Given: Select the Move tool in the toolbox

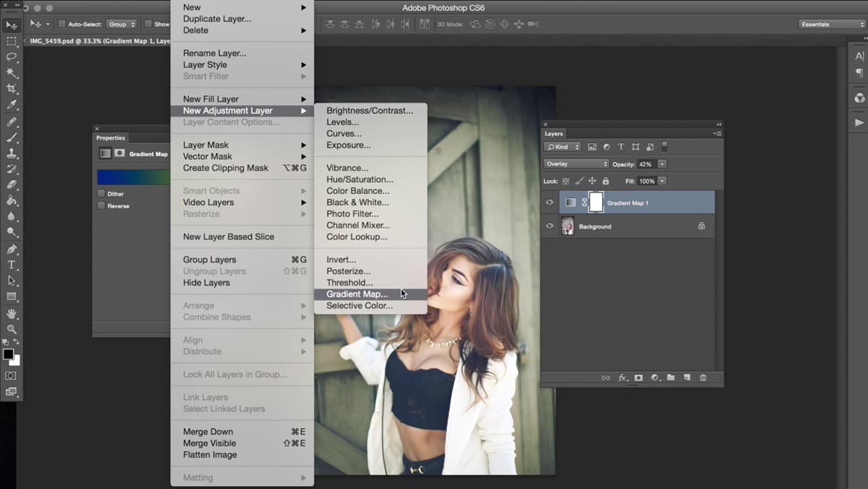Looking at the screenshot, I should (12, 25).
